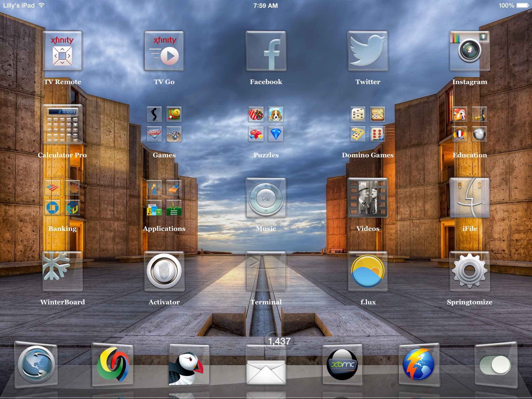532x399 pixels.
Task: Open the Banking folder
Action: click(x=62, y=198)
